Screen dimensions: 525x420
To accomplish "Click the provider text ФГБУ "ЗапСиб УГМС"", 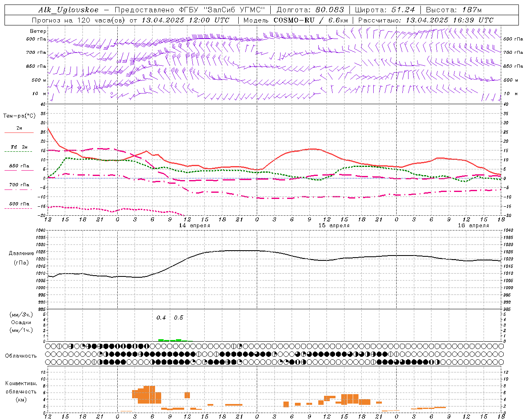I will pyautogui.click(x=222, y=10).
